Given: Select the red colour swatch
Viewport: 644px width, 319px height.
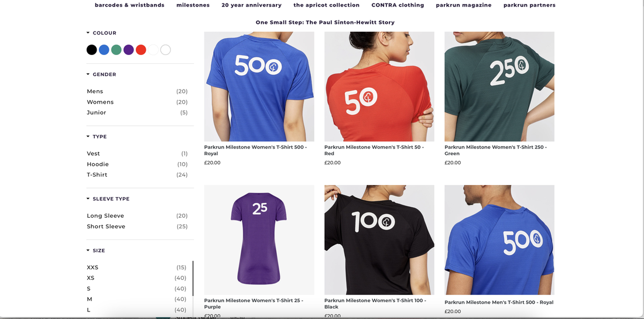Looking at the screenshot, I should click(141, 50).
